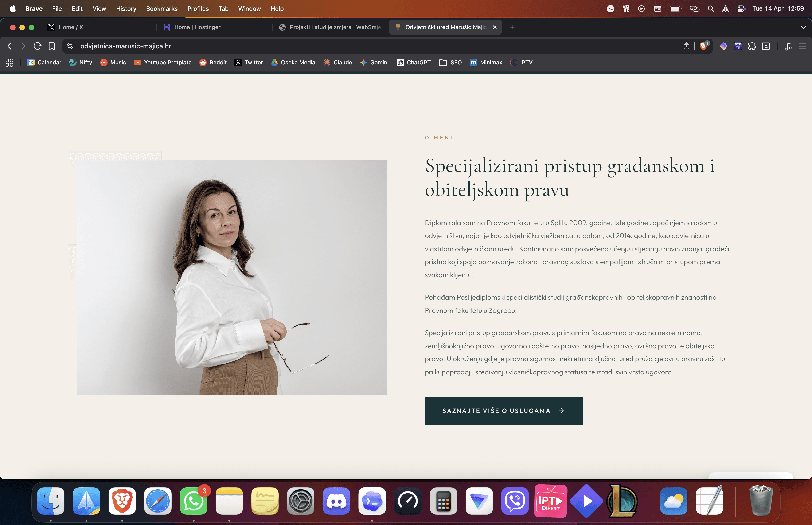Click the Brave Shields lion icon
Screen dimensions: 812x525
[703, 46]
